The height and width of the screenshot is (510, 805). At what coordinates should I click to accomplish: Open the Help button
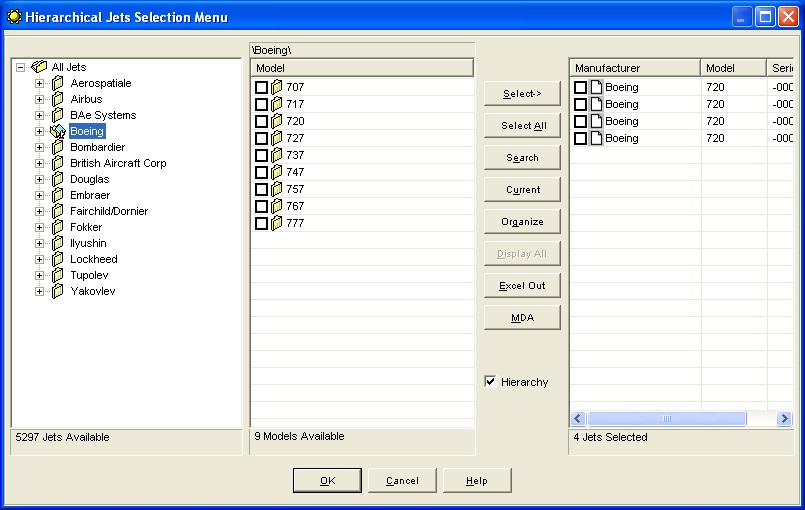(477, 481)
